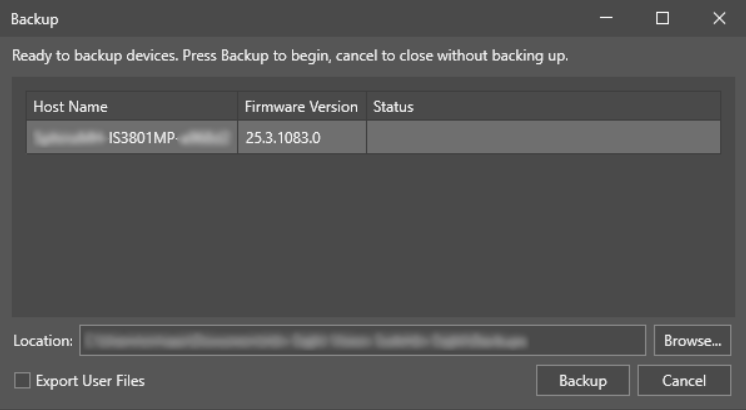
Task: Enable the Export User Files checkbox
Action: (x=22, y=380)
